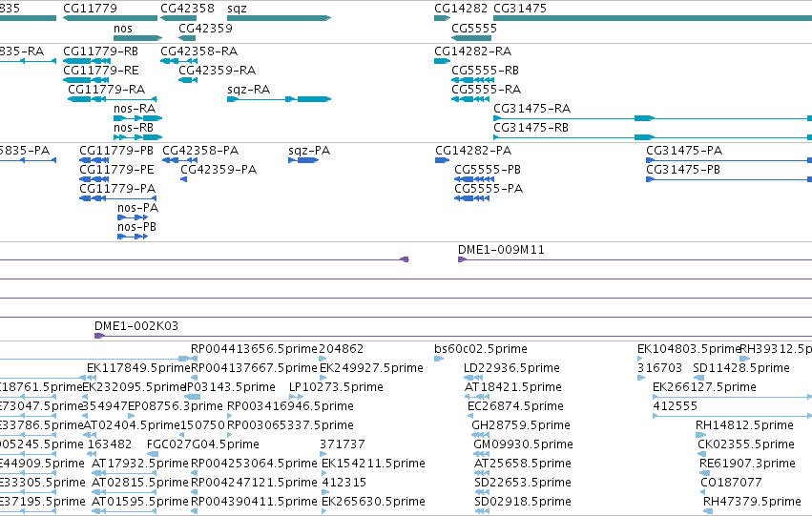Select the GM09930.5prime EST label
The width and height of the screenshot is (812, 516).
523,444
